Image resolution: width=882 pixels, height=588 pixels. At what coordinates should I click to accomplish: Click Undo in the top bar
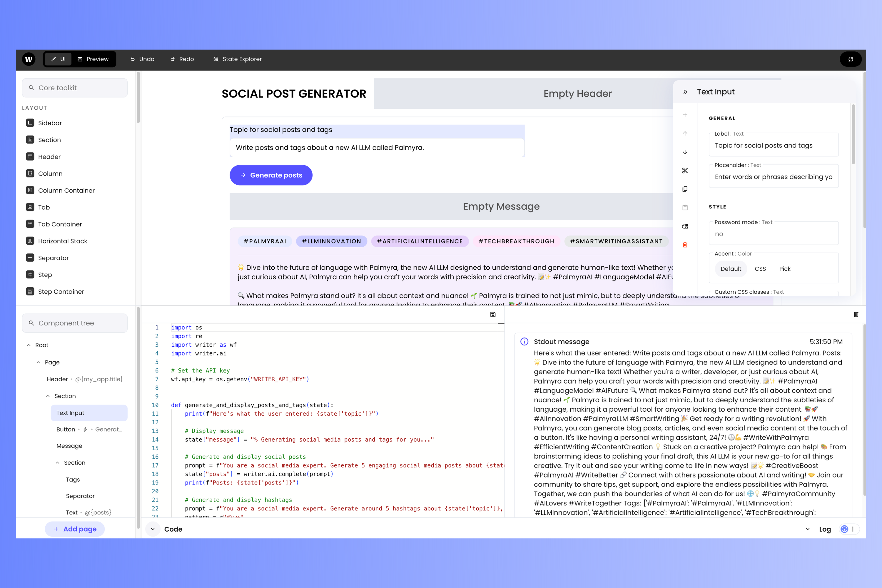142,59
